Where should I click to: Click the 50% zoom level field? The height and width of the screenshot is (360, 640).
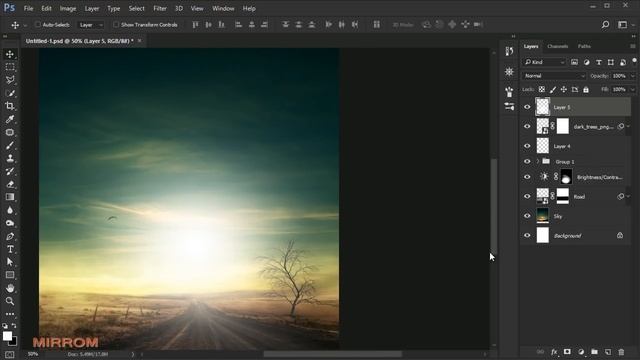(x=33, y=354)
